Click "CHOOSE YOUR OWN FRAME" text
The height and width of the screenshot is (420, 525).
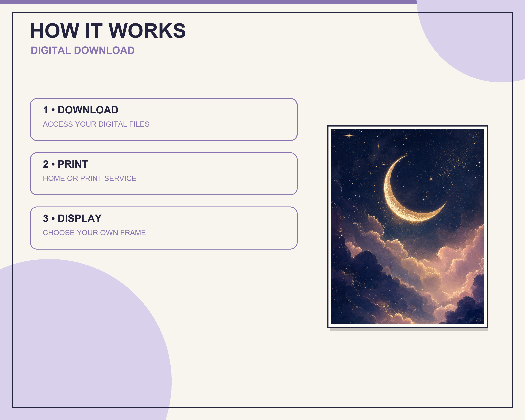pyautogui.click(x=94, y=233)
